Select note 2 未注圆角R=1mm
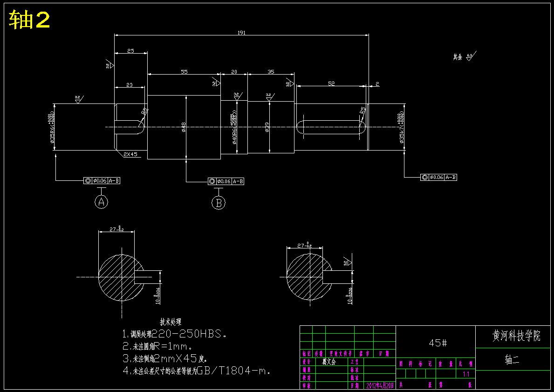 (157, 346)
